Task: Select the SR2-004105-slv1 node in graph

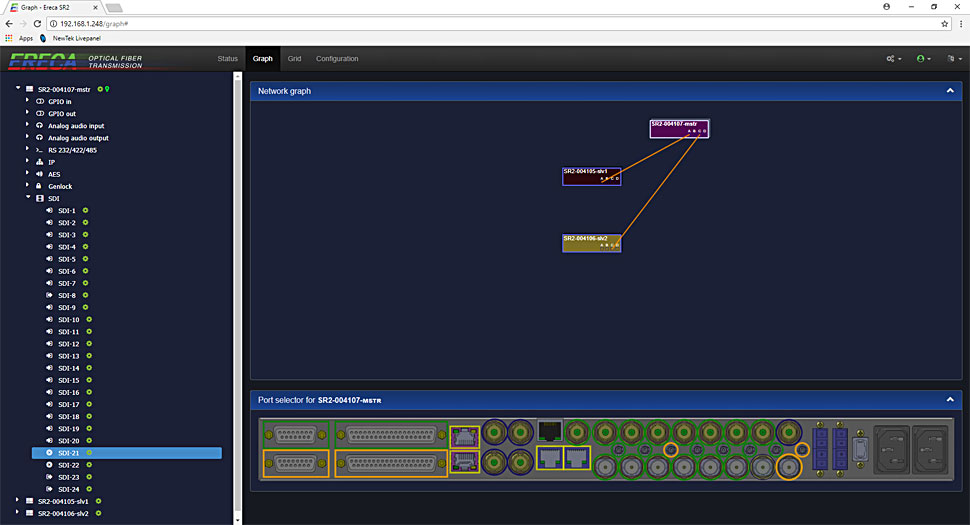Action: click(x=591, y=176)
